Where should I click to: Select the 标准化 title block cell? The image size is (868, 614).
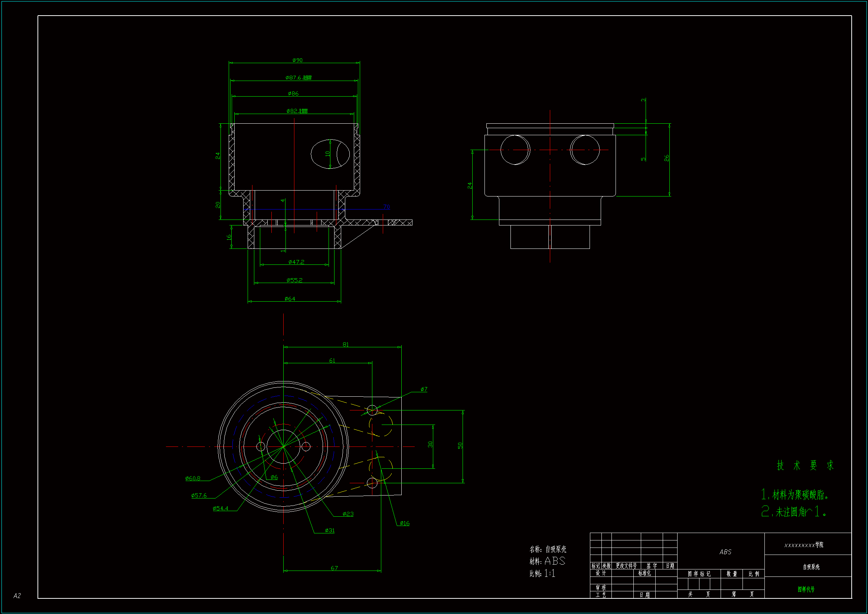pyautogui.click(x=645, y=574)
